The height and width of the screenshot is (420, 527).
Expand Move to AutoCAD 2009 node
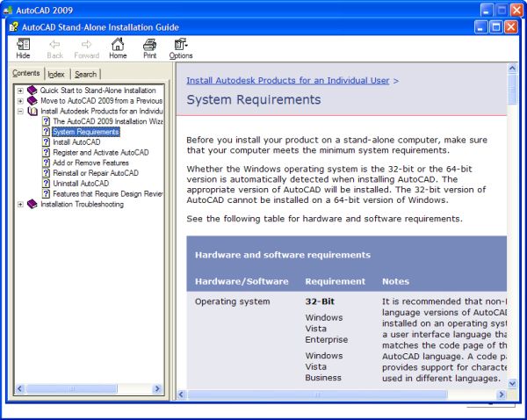[20, 101]
